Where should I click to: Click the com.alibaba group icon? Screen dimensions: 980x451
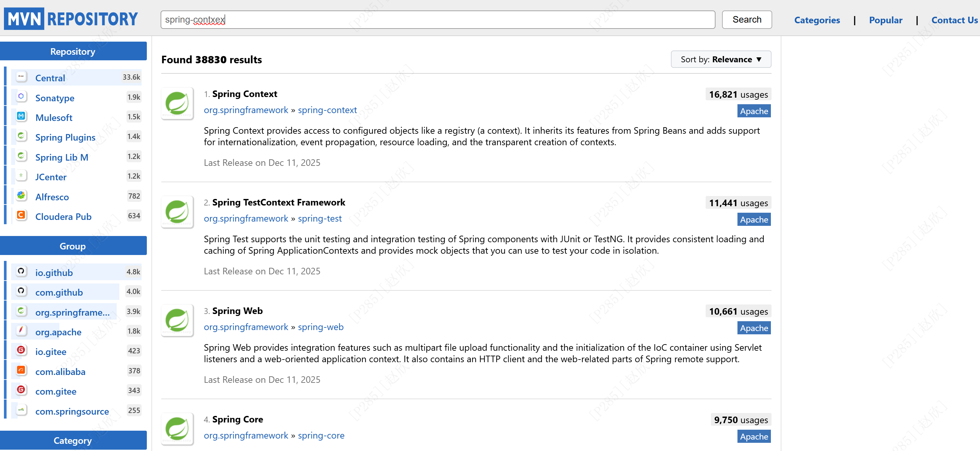[x=21, y=370]
